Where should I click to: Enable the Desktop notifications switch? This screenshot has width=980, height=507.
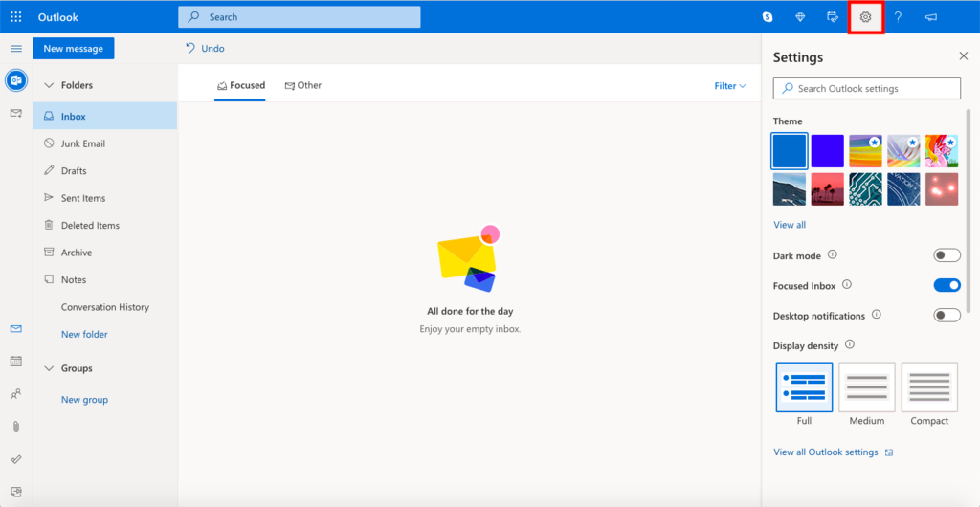pos(947,316)
